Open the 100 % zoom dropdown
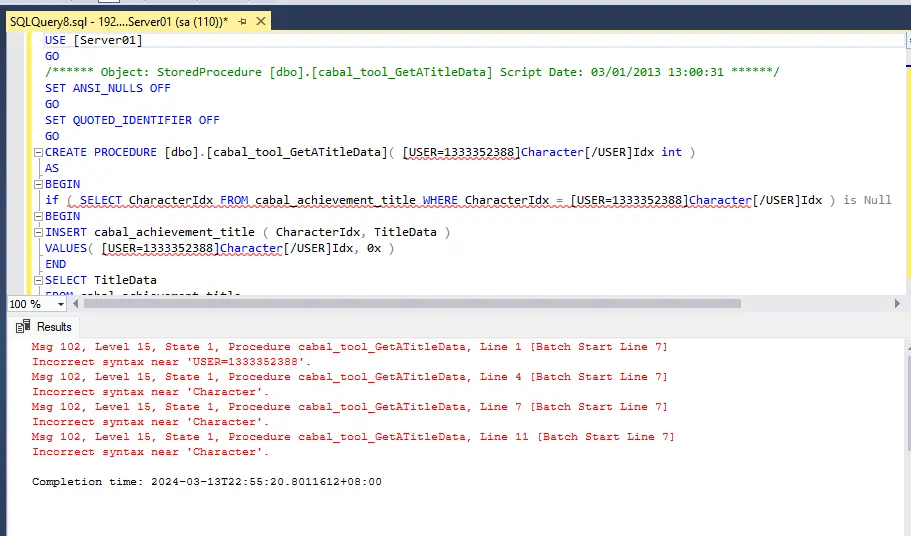Image resolution: width=911 pixels, height=536 pixels. 60,304
